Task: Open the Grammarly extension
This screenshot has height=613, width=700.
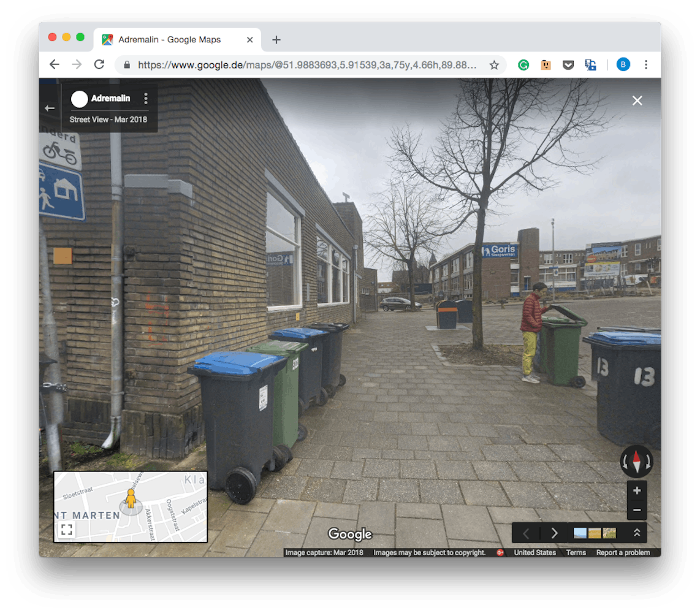Action: click(x=523, y=65)
